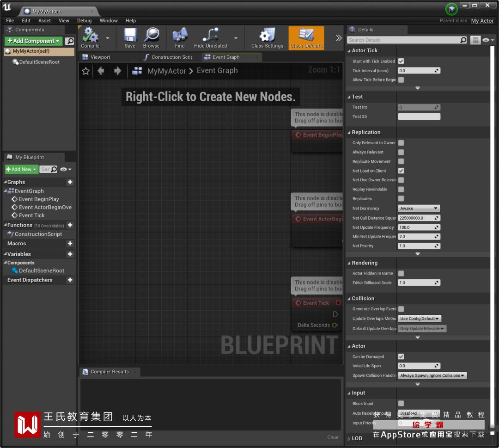The image size is (499, 448).
Task: Click Class Defaults toolbar icon
Action: (306, 37)
